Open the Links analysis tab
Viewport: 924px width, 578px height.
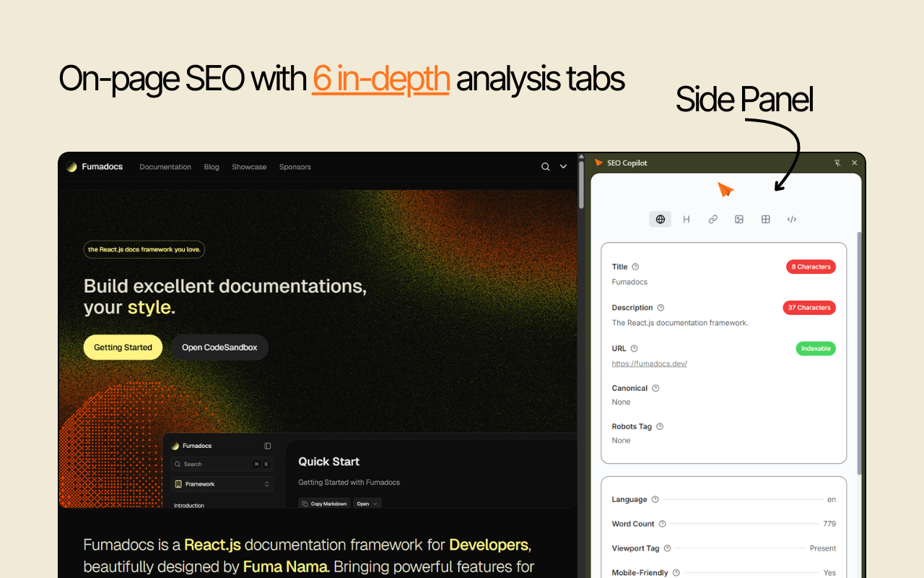click(712, 219)
